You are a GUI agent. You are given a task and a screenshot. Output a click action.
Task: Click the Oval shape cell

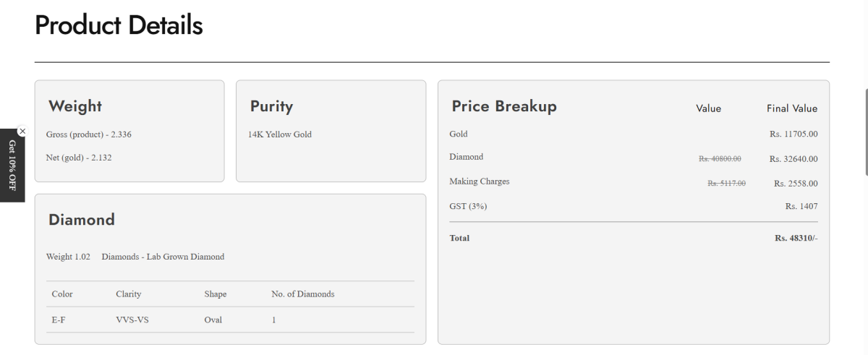pos(213,320)
